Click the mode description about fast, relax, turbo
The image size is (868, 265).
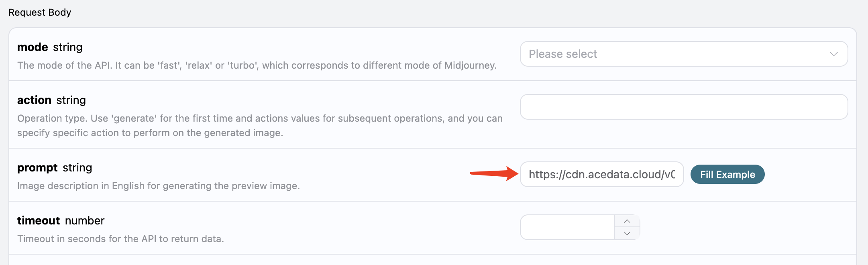point(257,65)
